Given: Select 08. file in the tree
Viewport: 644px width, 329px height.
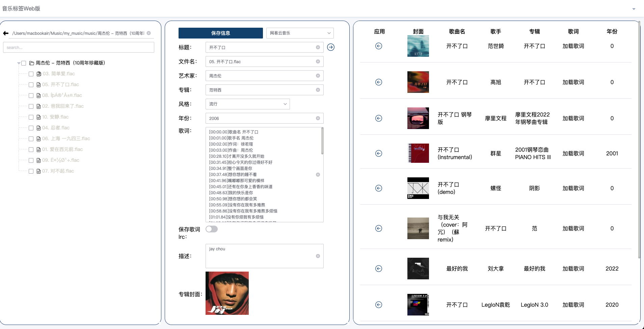Looking at the screenshot, I should [62, 96].
